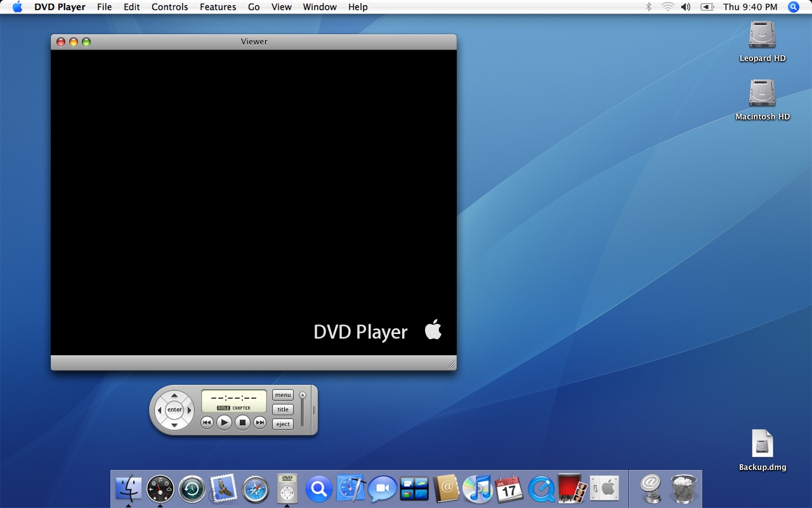Open Dashboard from the Dock
812x508 pixels.
[x=160, y=489]
